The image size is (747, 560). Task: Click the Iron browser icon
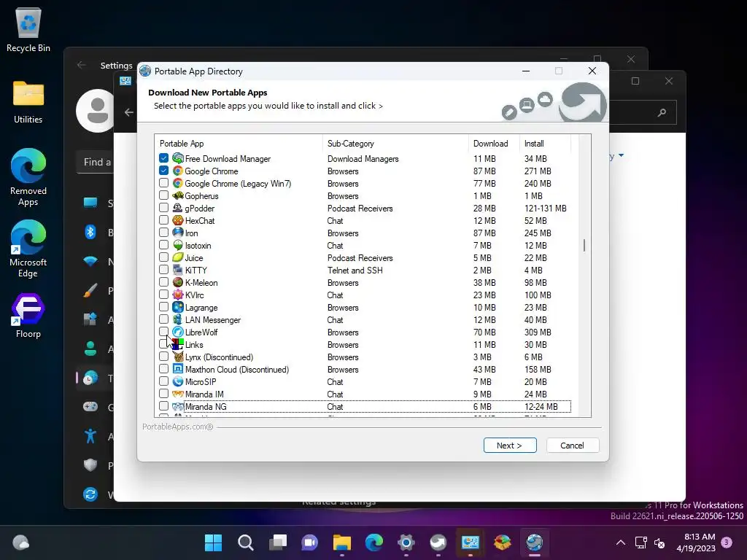pyautogui.click(x=178, y=233)
